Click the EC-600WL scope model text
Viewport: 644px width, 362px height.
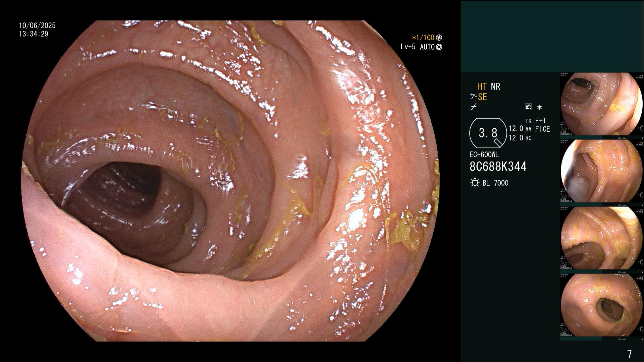[x=484, y=155]
